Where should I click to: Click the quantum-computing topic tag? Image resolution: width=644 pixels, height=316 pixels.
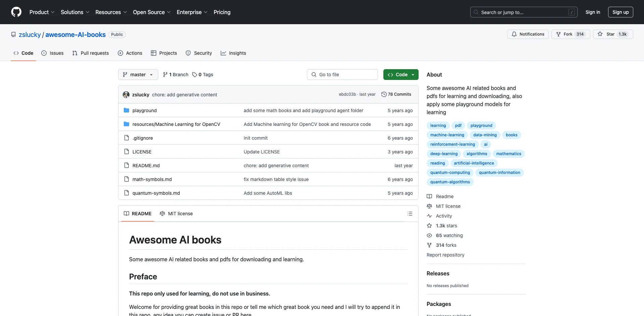450,173
